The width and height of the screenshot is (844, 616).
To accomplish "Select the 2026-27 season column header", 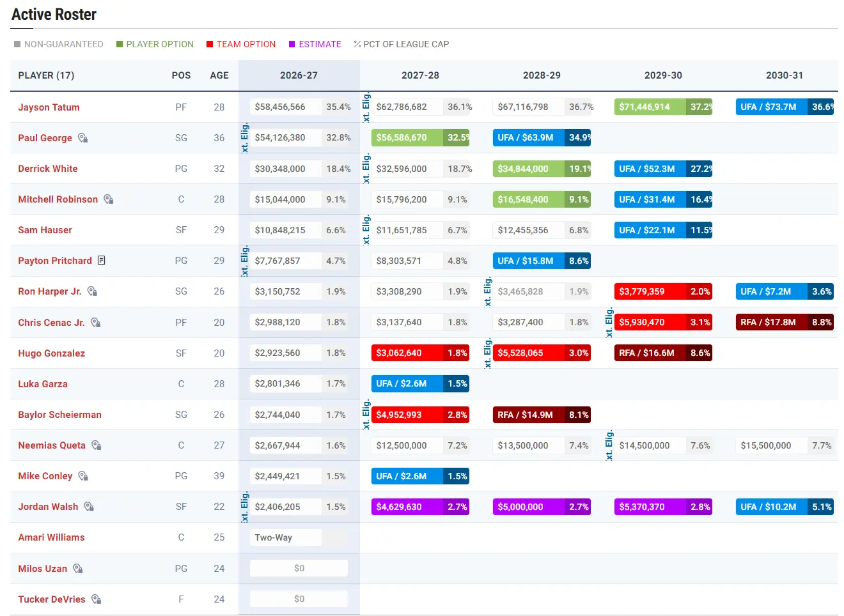I will (x=299, y=75).
